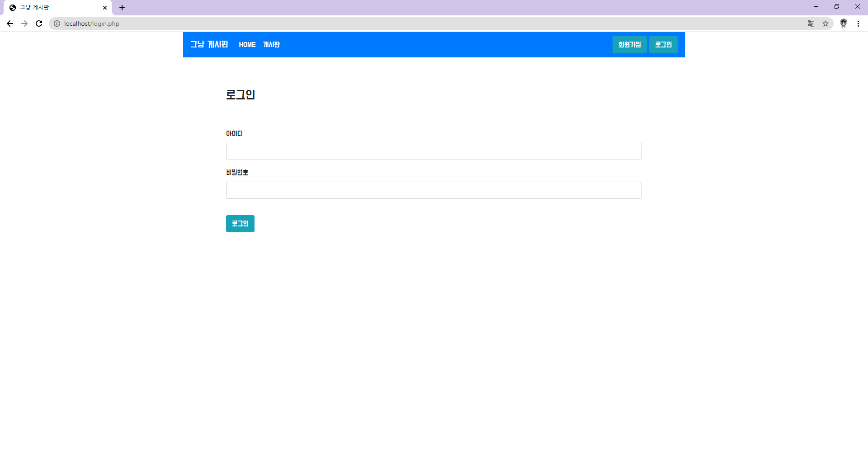The height and width of the screenshot is (470, 868).
Task: Click the 비밀번호 password field
Action: point(434,190)
